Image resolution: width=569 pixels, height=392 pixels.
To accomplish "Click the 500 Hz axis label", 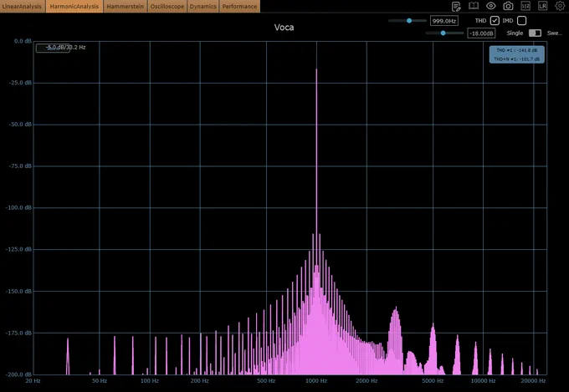I will [x=266, y=381].
